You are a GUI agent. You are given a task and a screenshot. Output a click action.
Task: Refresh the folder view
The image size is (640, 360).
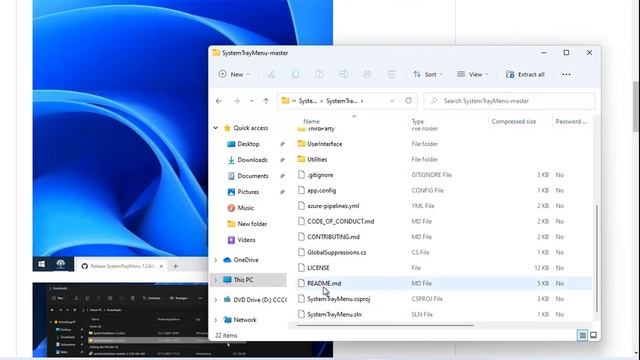(x=408, y=101)
